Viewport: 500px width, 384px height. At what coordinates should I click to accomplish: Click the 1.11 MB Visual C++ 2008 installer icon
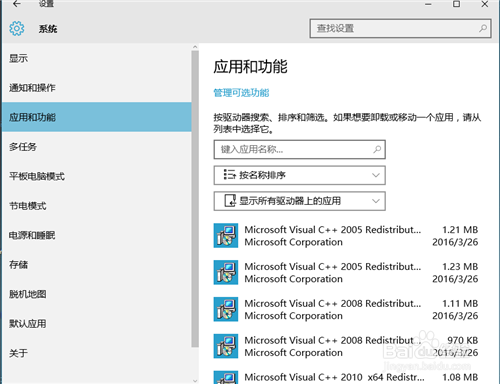point(226,309)
